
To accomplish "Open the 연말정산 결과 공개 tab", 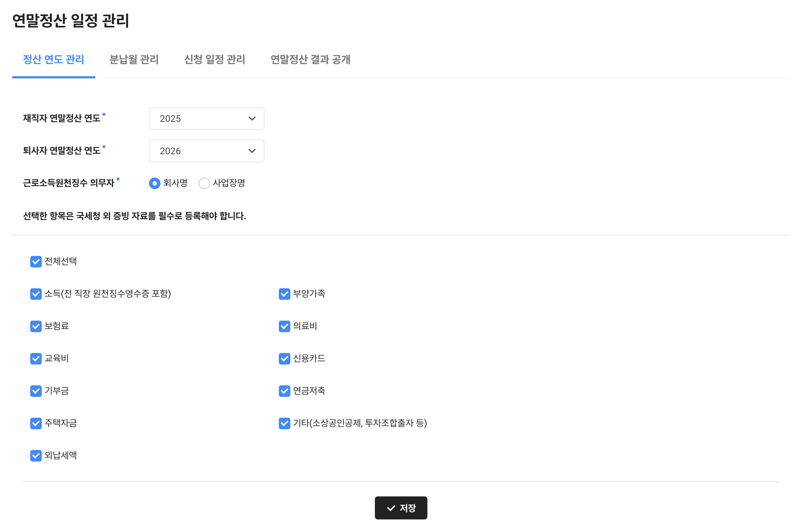I will click(x=310, y=60).
